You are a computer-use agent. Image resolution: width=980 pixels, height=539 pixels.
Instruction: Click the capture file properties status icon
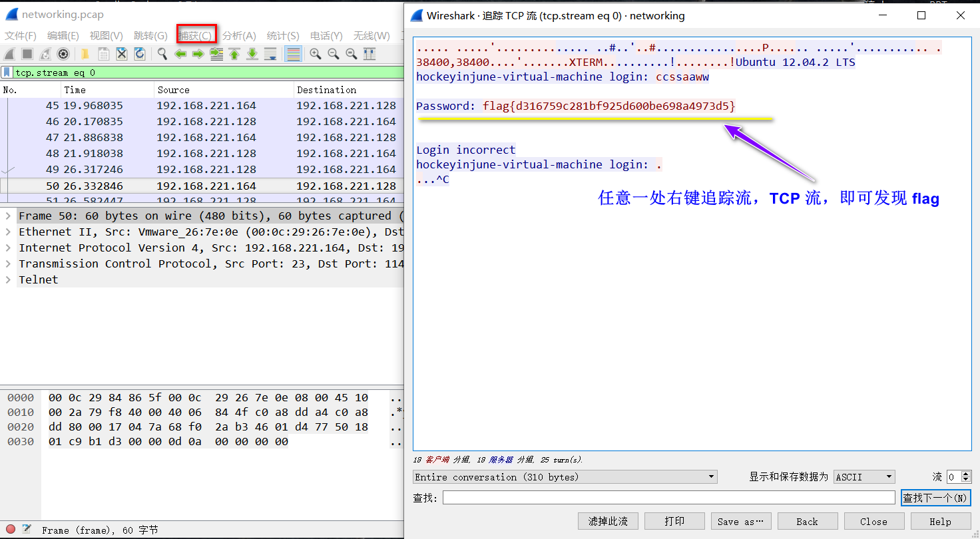tap(27, 530)
